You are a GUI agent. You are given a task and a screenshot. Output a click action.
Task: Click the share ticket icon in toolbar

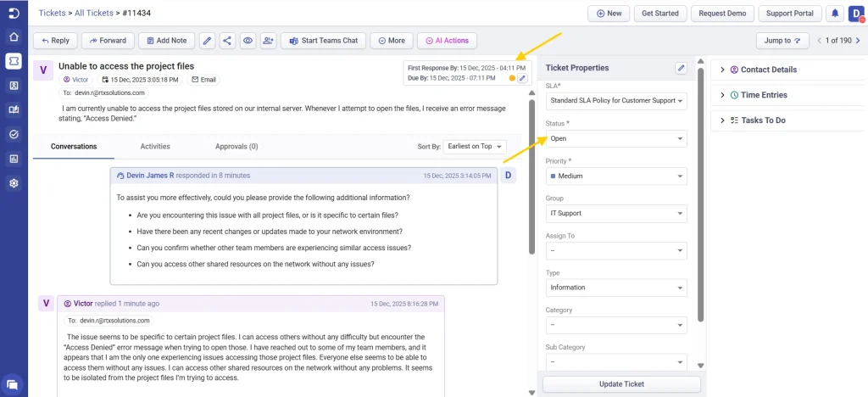[x=226, y=41]
